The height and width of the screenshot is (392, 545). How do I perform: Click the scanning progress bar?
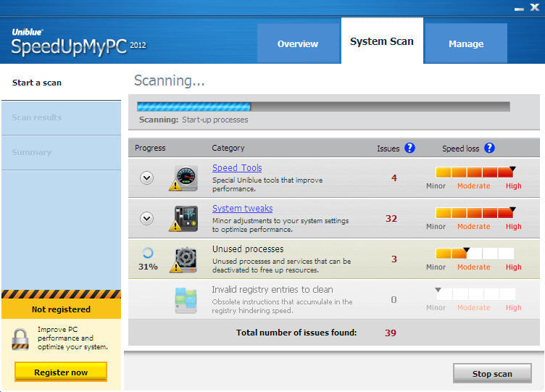(x=323, y=107)
